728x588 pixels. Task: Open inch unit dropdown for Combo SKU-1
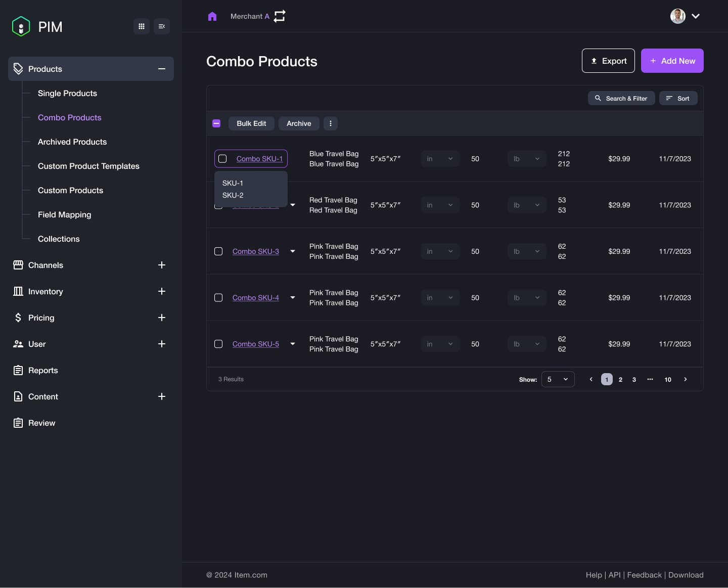(440, 159)
